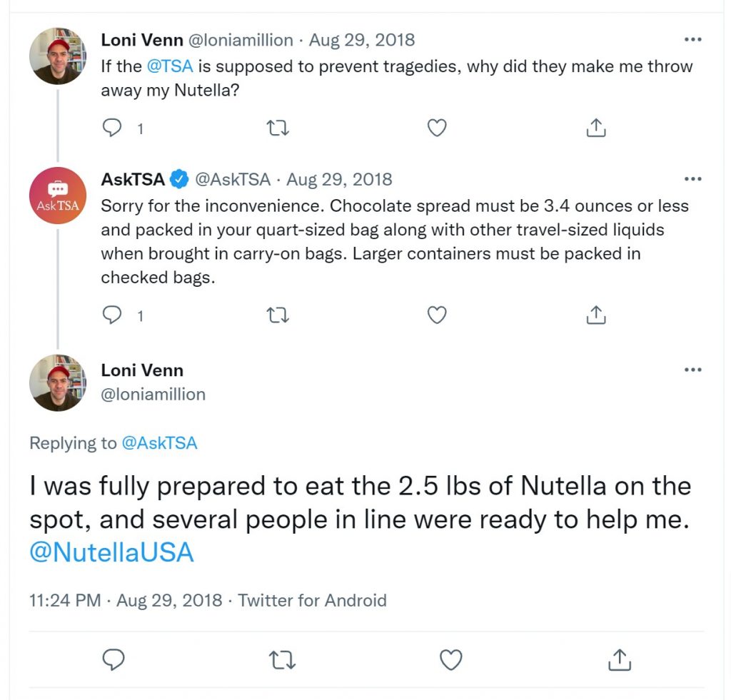Reply to Loni Venn's first tweet
This screenshot has width=731, height=700.
(x=112, y=128)
